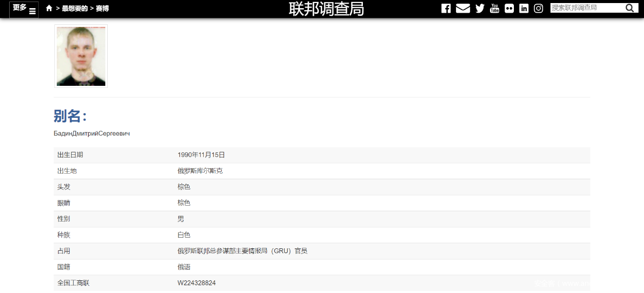Select the alias БадинДмитрийСергеевич text
This screenshot has height=293, width=644.
pos(92,134)
